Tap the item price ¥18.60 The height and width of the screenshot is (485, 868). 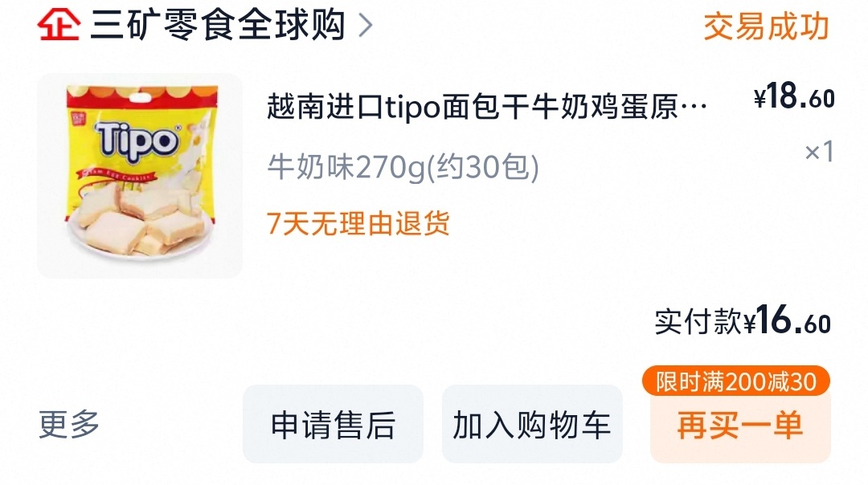coord(794,97)
